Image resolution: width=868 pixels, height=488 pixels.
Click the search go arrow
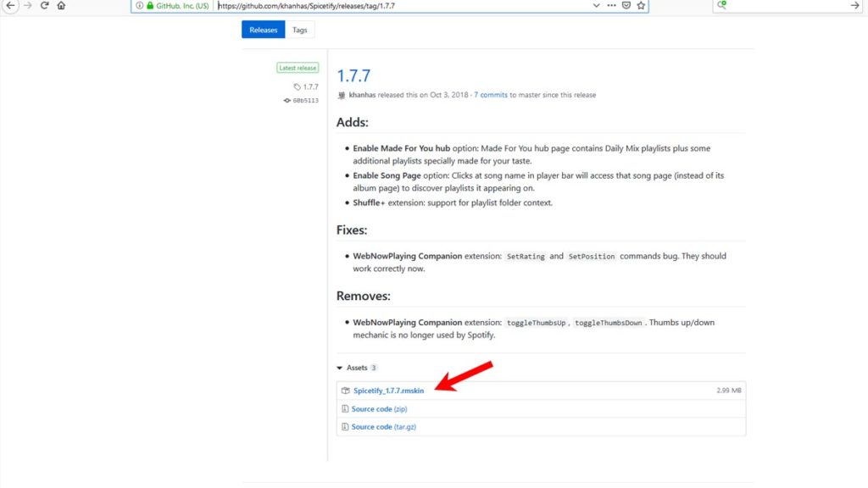point(854,6)
